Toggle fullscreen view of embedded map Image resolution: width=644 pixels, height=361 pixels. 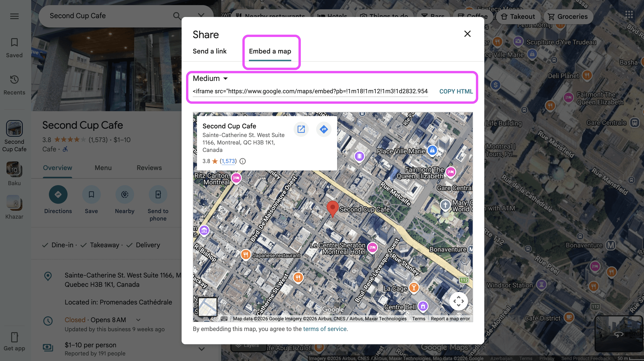(458, 301)
